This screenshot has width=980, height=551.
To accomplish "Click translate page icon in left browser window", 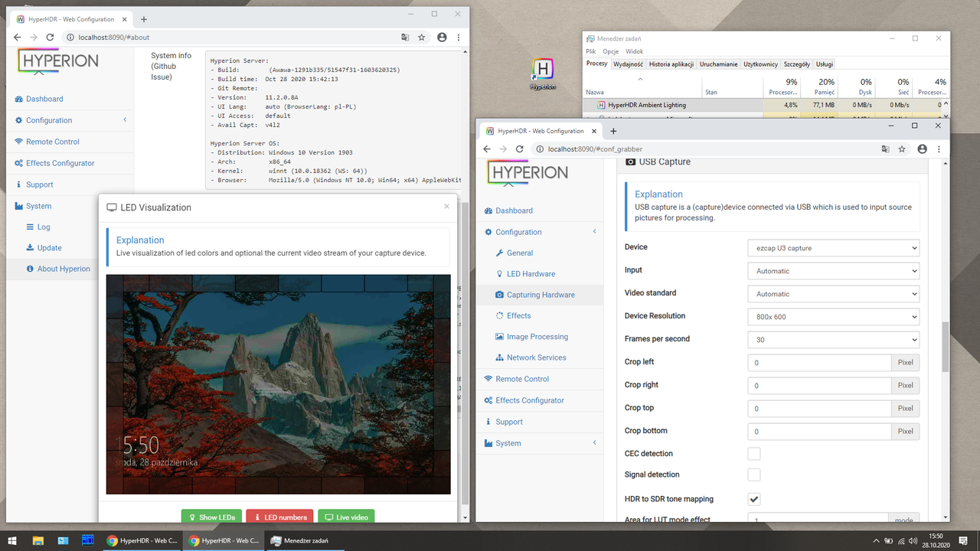I will point(406,37).
